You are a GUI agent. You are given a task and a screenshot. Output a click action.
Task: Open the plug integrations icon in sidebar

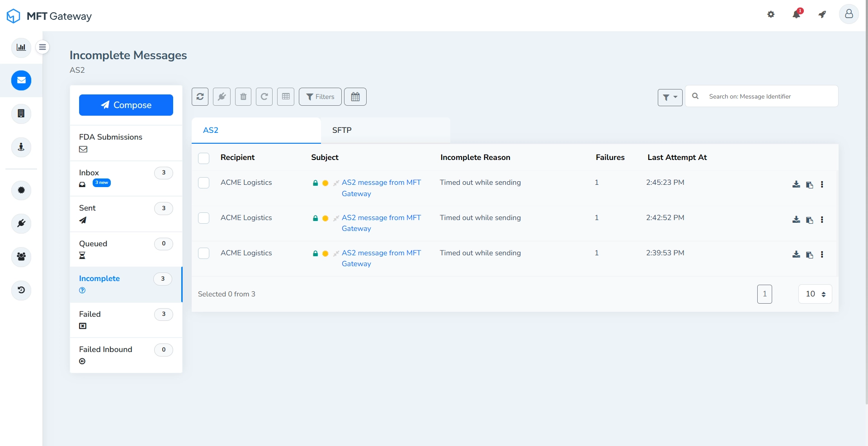(x=21, y=223)
